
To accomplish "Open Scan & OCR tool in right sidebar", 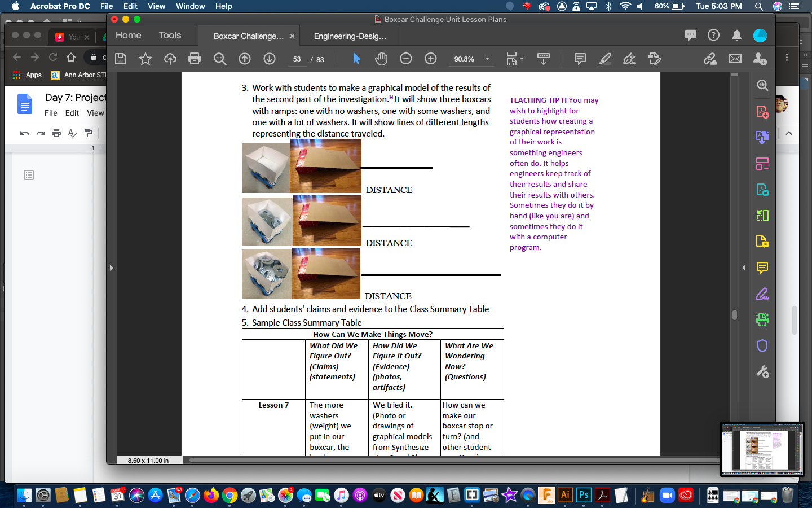I will 762,319.
